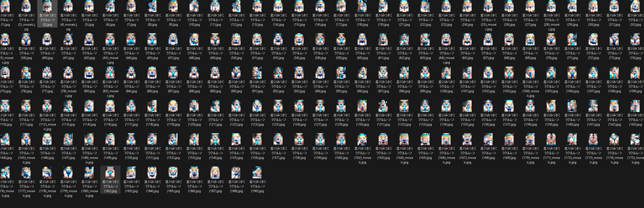Click the thumbnail above (55).jpg

pos(278,39)
